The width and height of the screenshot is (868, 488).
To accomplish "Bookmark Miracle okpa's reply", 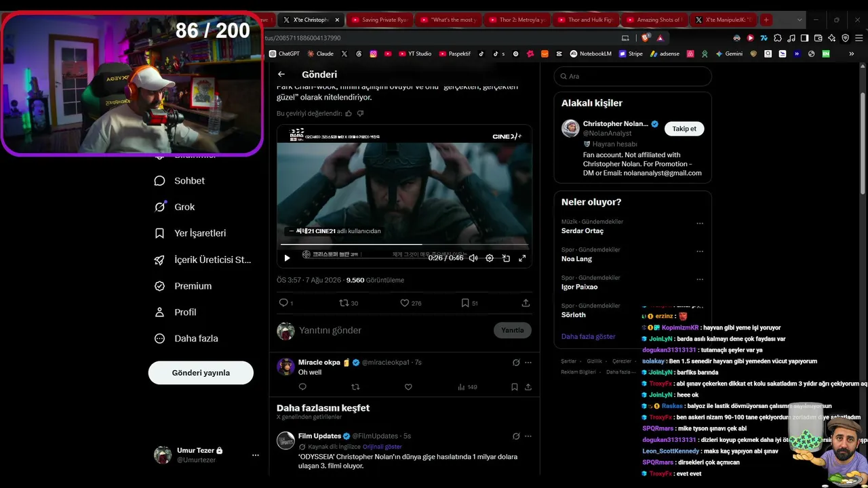I will [x=514, y=387].
